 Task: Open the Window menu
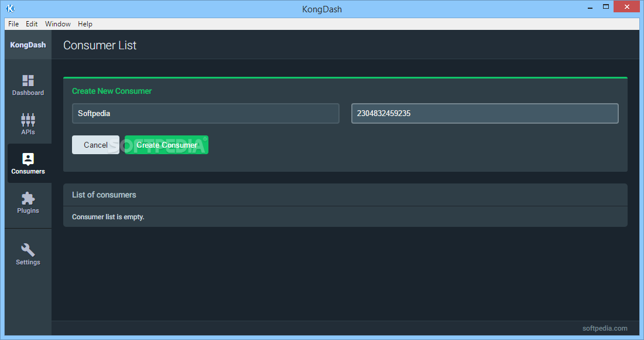58,24
